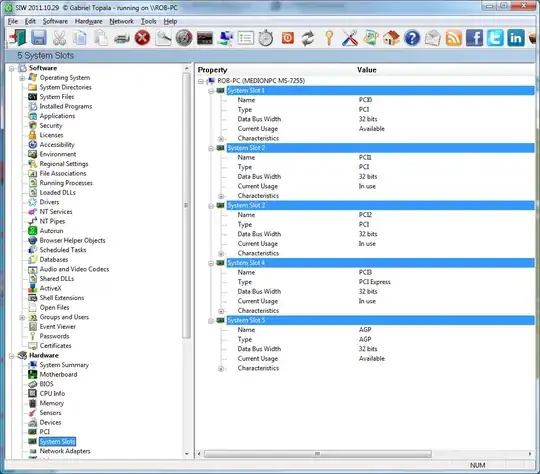Click the Value column header
The width and height of the screenshot is (540, 474).
[x=366, y=70]
